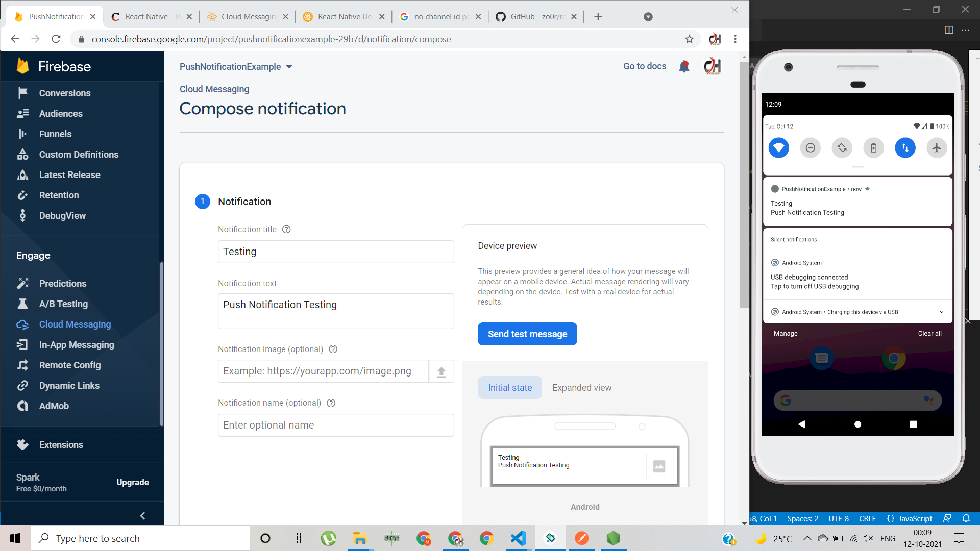The width and height of the screenshot is (980, 551).
Task: Open account avatar in Firebase header
Action: 713,66
